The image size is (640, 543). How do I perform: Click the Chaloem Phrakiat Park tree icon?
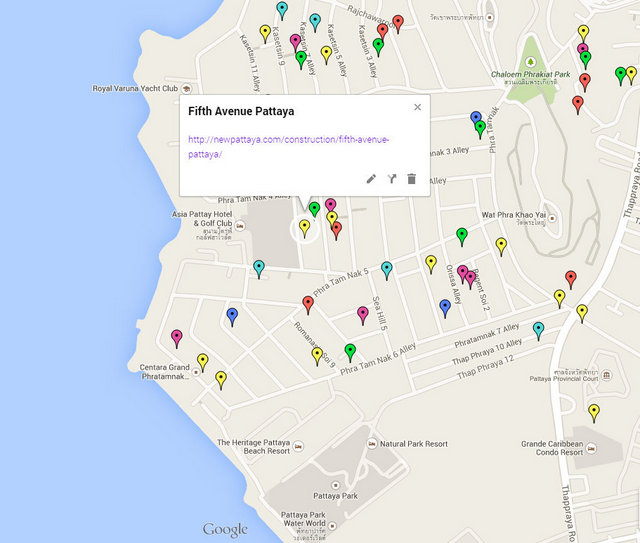(x=530, y=62)
